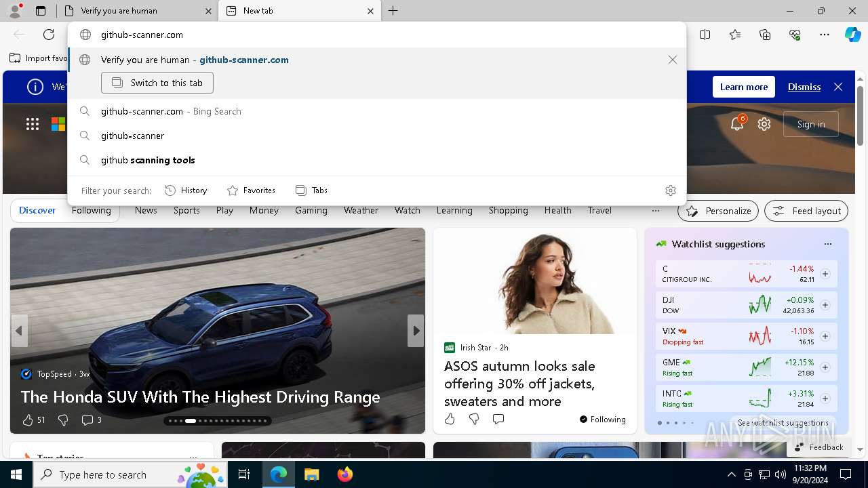Add INTC to the watchlist
This screenshot has height=488, width=868.
click(x=825, y=399)
